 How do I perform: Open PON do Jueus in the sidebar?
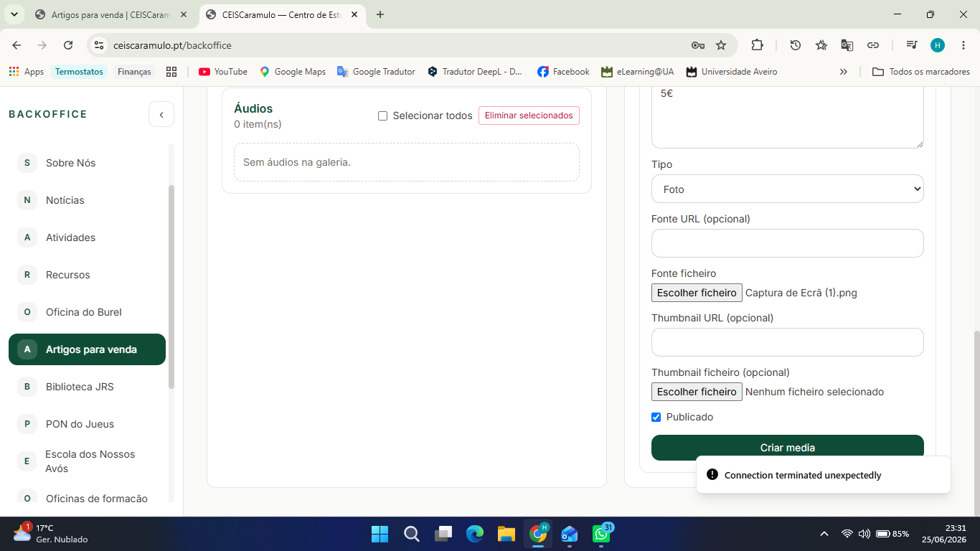[87, 424]
